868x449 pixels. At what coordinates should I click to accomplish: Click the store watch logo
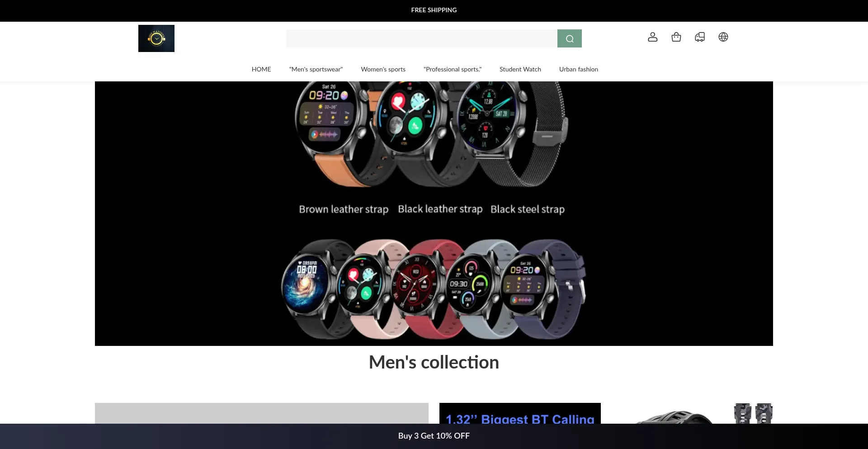point(156,38)
